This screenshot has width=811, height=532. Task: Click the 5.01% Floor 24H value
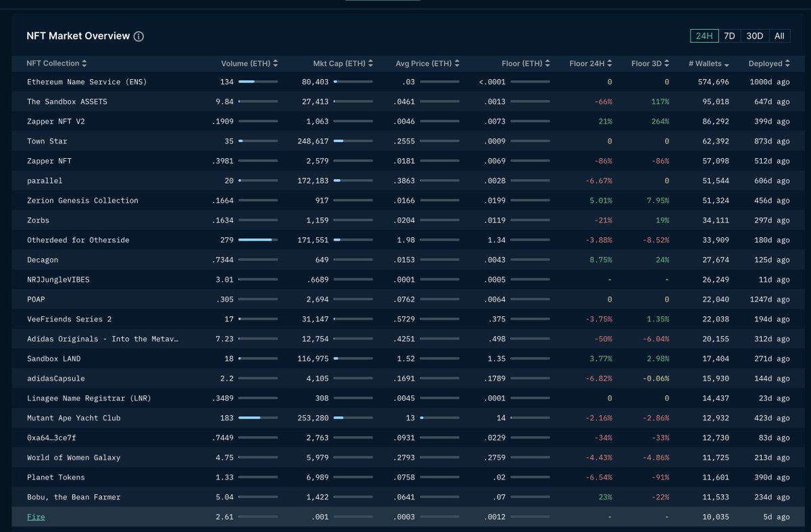click(x=601, y=200)
